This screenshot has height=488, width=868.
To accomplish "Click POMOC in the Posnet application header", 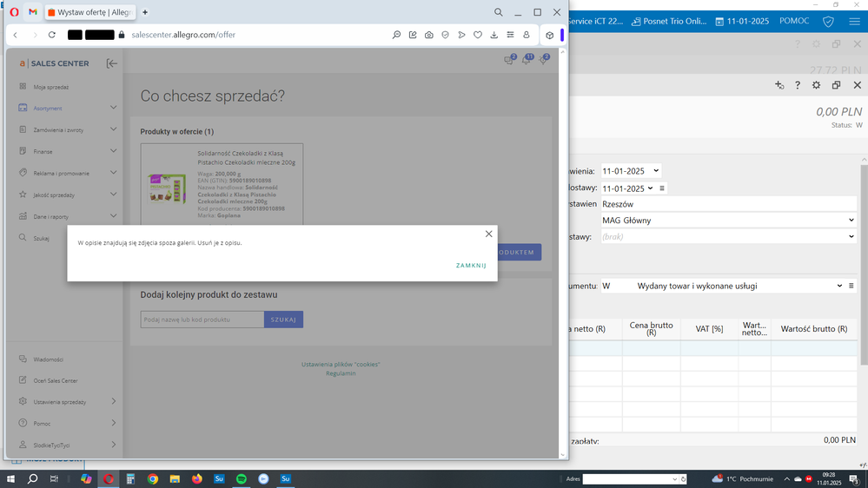I will pos(794,21).
